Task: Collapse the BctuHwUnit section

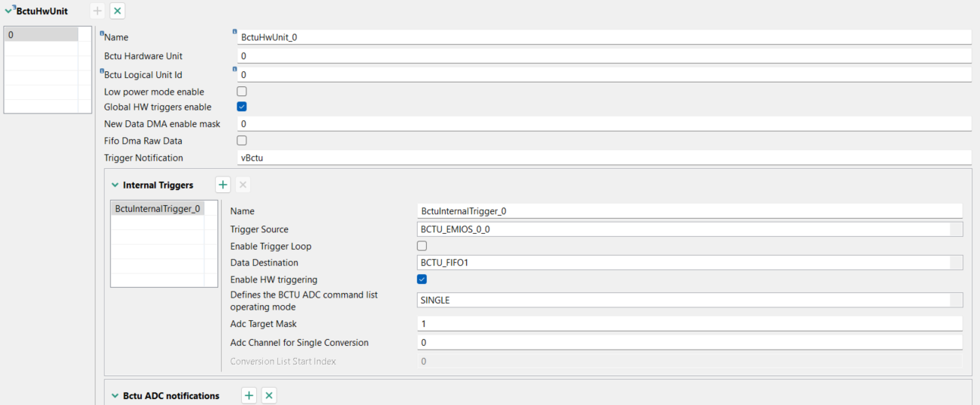Action: (8, 11)
